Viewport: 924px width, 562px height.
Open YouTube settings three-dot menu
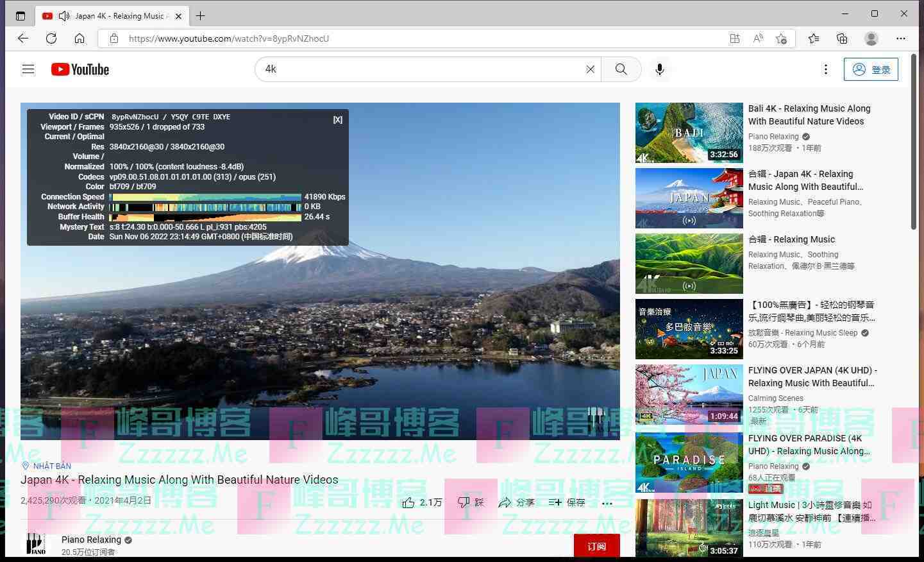[x=825, y=69]
